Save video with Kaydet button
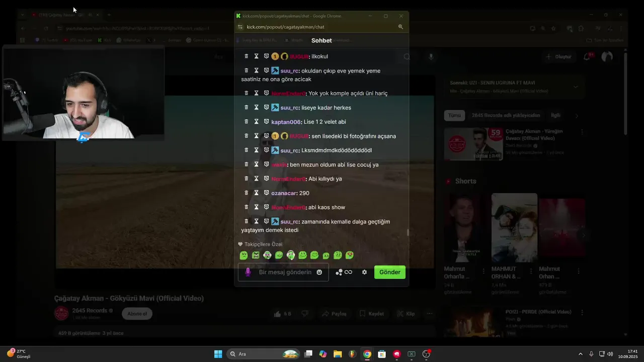Viewport: 644px width, 362px height. click(372, 314)
